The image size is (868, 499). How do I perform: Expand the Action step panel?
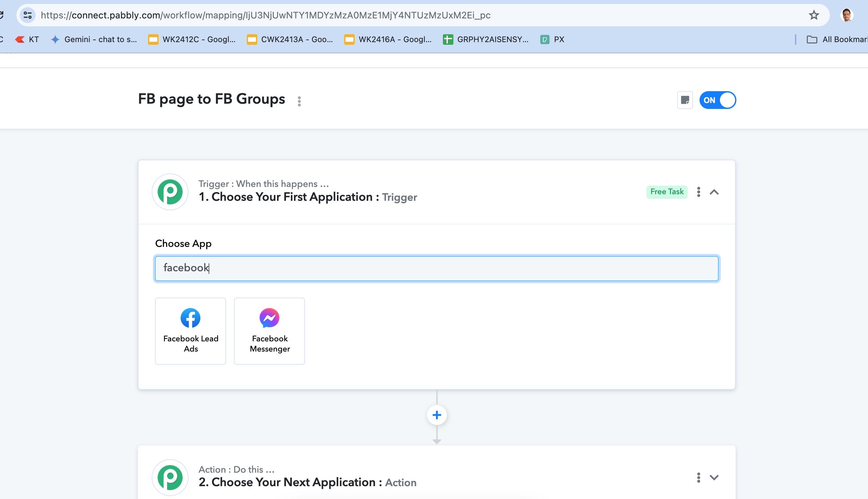tap(714, 477)
